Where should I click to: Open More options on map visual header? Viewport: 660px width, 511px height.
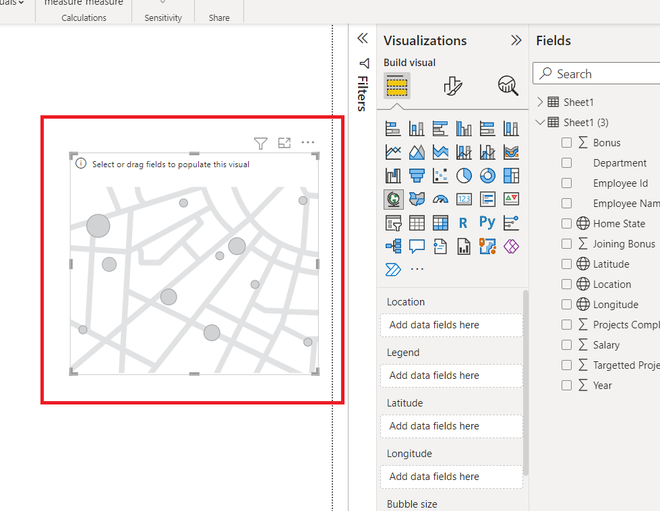tap(308, 142)
